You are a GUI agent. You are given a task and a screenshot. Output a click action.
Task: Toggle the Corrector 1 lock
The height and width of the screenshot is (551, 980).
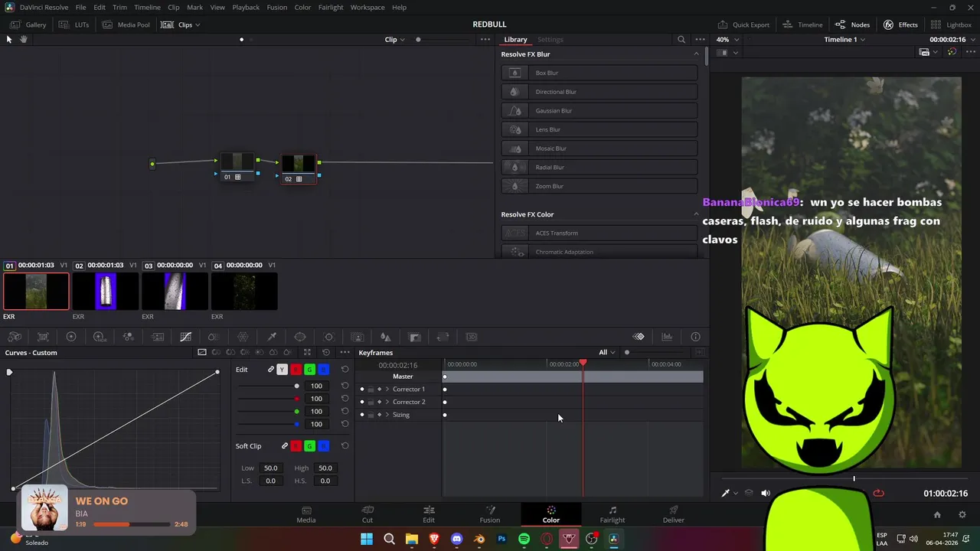point(371,390)
